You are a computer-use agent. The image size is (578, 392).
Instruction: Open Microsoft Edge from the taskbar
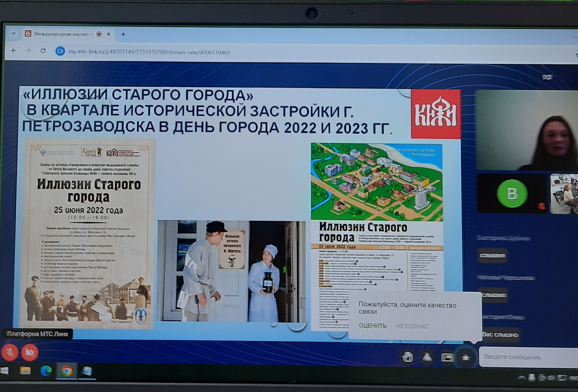pyautogui.click(x=46, y=371)
